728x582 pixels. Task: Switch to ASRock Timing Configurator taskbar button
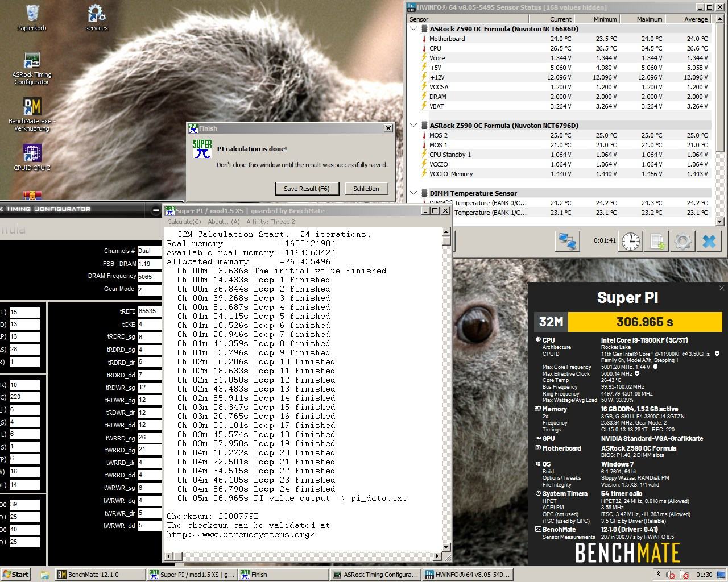(376, 575)
